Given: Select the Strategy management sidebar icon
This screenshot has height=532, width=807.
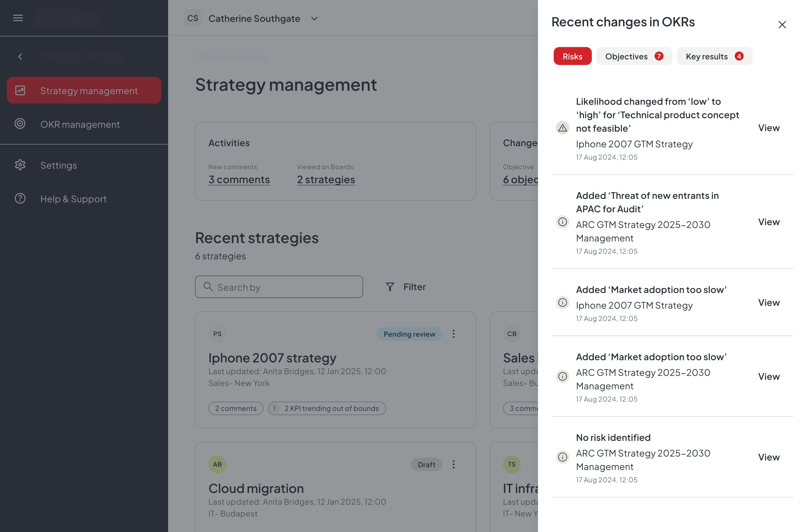Looking at the screenshot, I should click(x=20, y=90).
